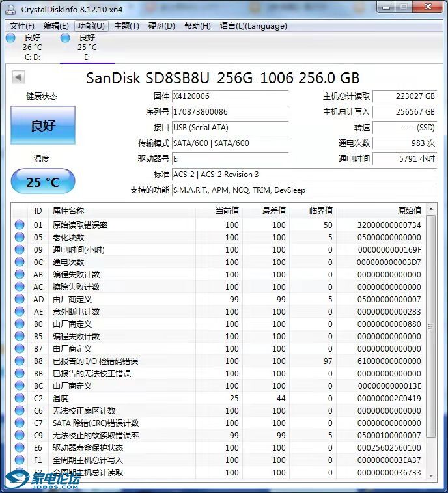
Task: Click status orb for 0C 通电次数
Action: point(20,262)
